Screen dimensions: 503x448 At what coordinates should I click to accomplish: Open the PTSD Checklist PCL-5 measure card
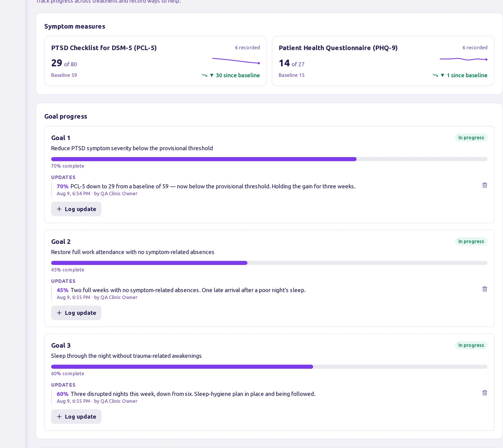(156, 61)
